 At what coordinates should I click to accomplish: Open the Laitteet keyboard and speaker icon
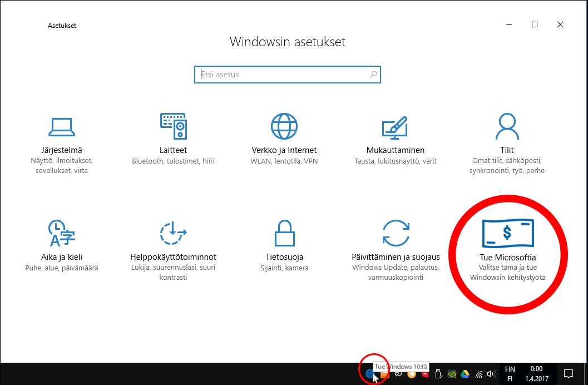[173, 126]
